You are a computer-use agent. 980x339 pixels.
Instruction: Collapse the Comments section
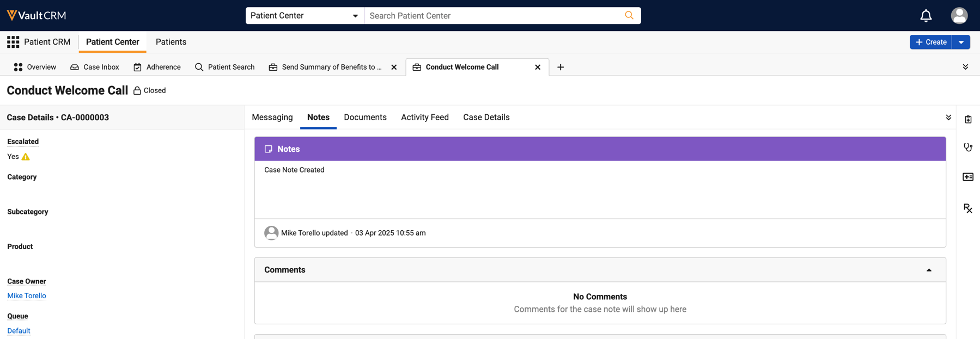click(x=929, y=270)
